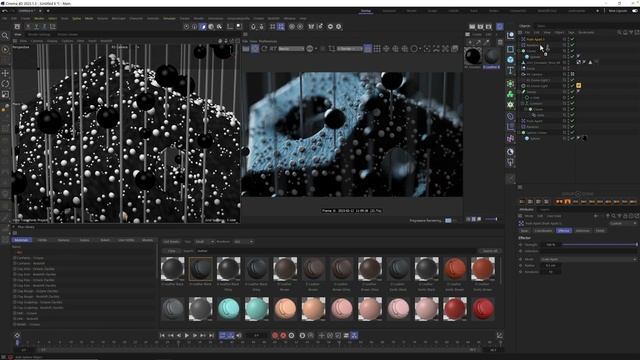
Task: Disable the RS Dome Light 1 enable checkmark
Action: coord(572,80)
